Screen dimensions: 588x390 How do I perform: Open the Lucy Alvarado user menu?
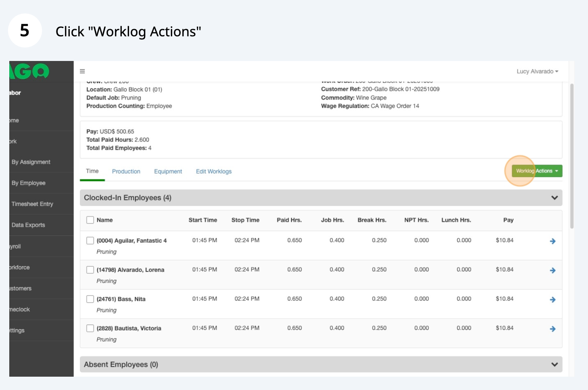pos(537,71)
